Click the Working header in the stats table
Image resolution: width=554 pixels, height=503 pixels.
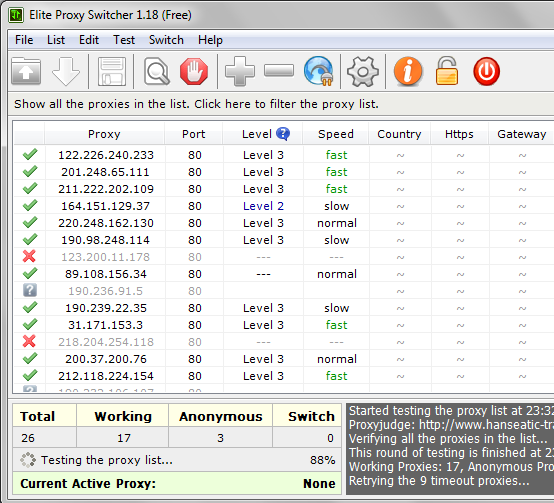coord(123,416)
